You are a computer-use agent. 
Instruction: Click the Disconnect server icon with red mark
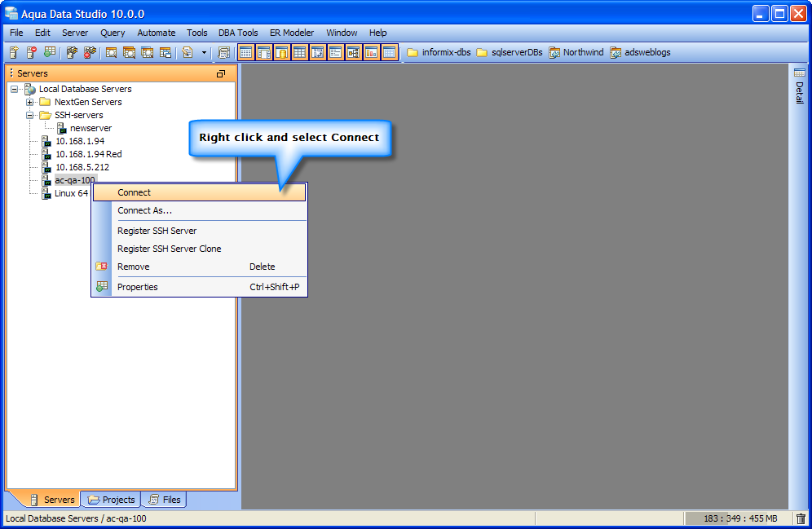(x=90, y=52)
